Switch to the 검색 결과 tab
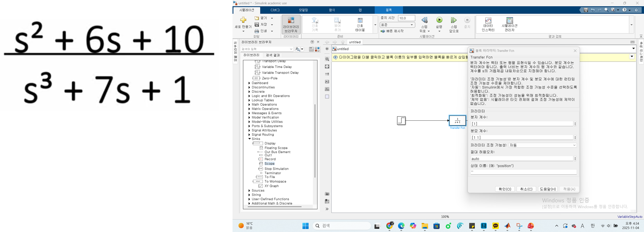Viewport: 644px width, 232px height. tap(273, 55)
